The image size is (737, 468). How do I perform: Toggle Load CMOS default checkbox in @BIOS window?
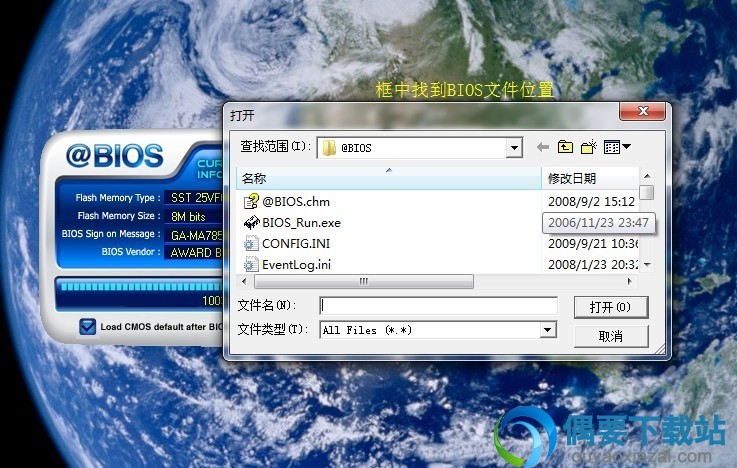click(87, 327)
